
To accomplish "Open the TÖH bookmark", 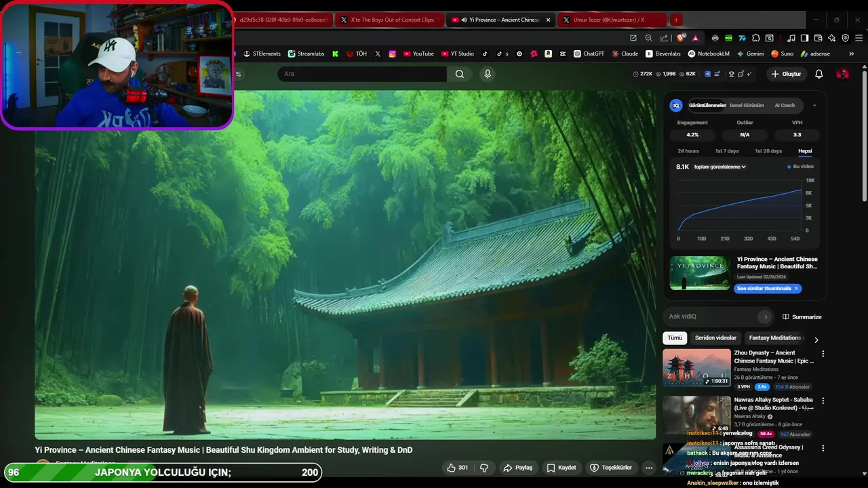I will (357, 54).
